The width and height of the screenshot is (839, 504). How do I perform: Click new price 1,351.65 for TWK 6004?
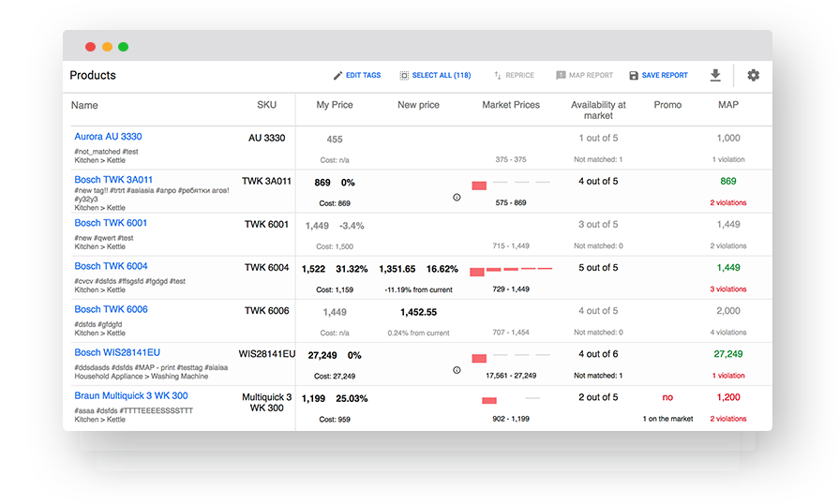pos(397,269)
